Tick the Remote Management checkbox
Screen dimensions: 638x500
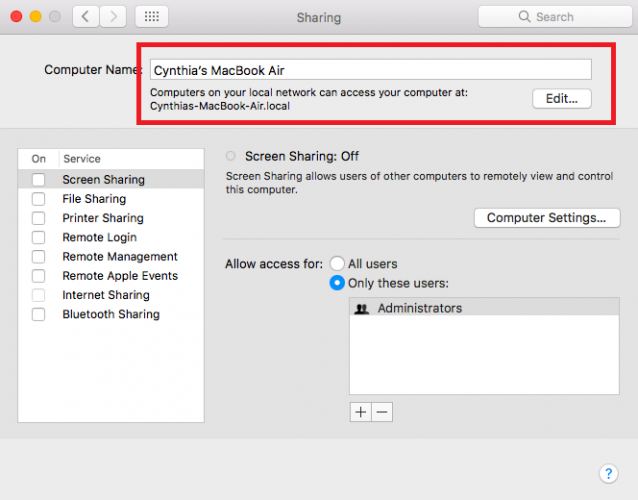39,257
